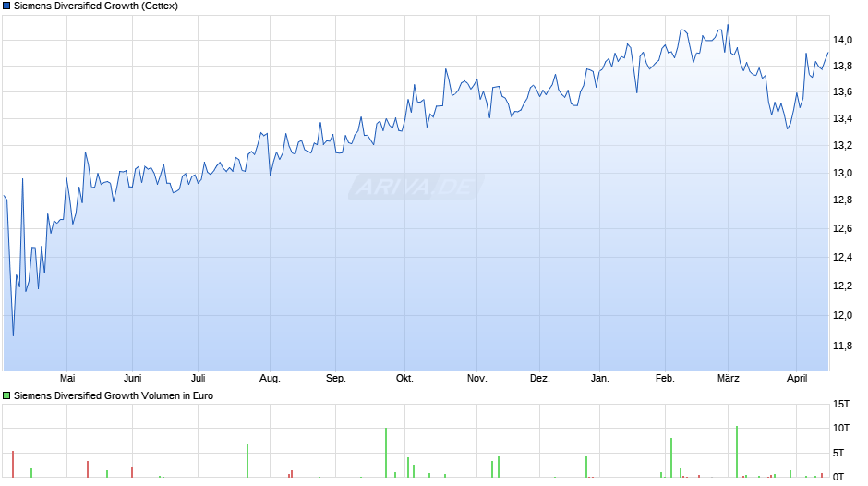
Task: Click the 12,8 price axis value
Action: (842, 200)
